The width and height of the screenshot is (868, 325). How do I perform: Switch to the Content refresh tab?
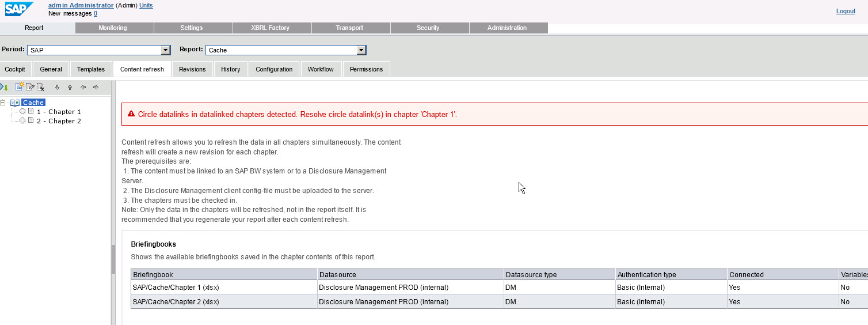[142, 69]
